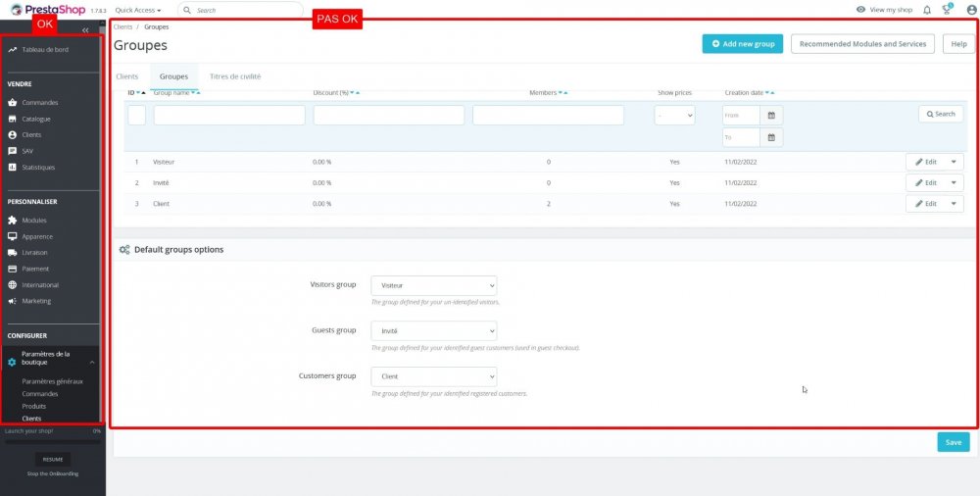This screenshot has width=980, height=496.
Task: Click the Help button
Action: pos(958,44)
